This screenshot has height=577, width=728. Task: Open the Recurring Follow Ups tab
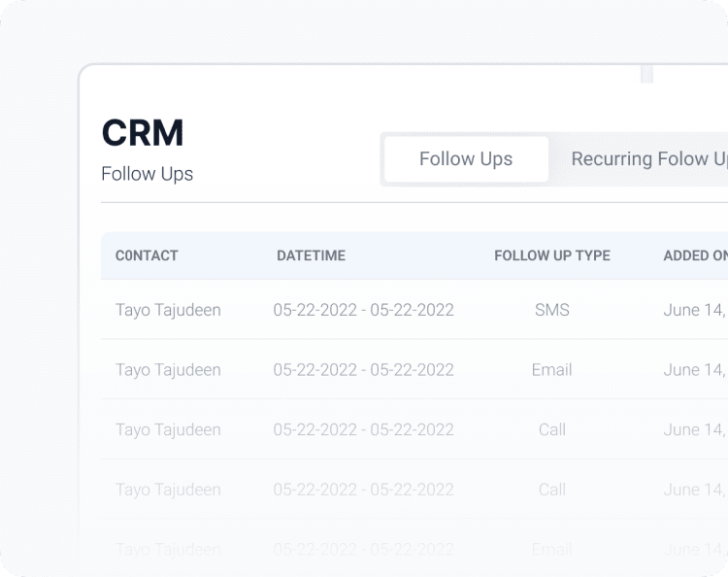(x=647, y=159)
